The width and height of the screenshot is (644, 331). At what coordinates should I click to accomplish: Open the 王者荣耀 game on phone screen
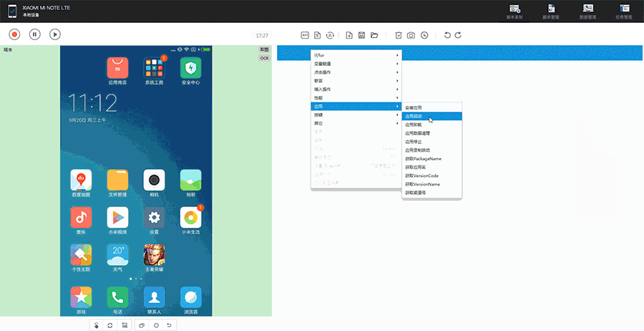click(x=154, y=257)
